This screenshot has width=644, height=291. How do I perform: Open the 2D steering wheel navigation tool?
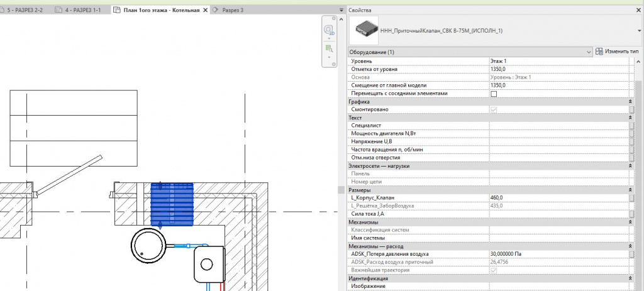click(x=329, y=30)
